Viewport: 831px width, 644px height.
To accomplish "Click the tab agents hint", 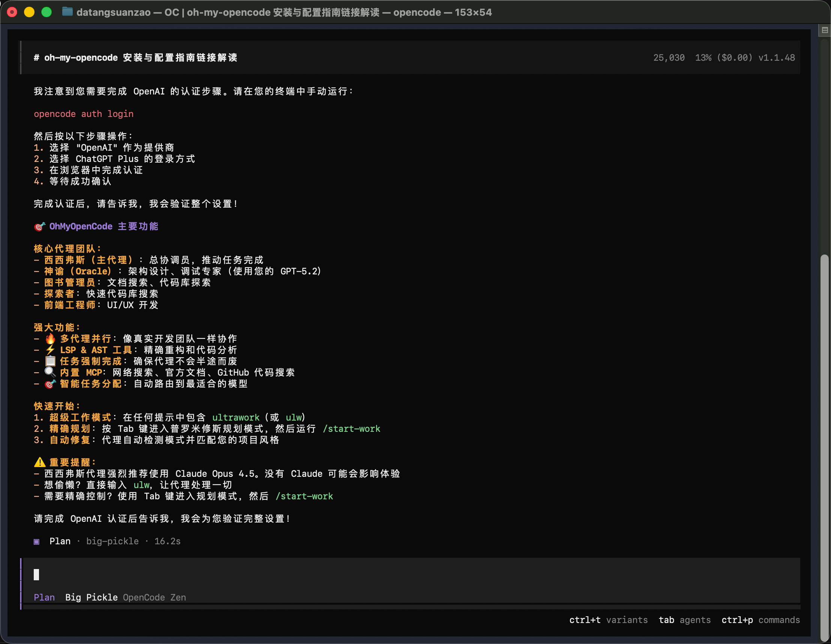I will pos(684,620).
